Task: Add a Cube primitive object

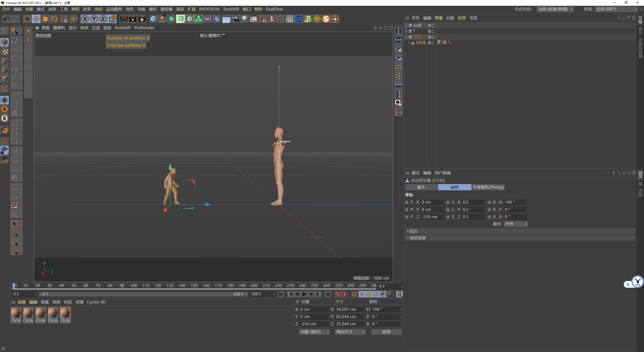Action: click(x=153, y=19)
